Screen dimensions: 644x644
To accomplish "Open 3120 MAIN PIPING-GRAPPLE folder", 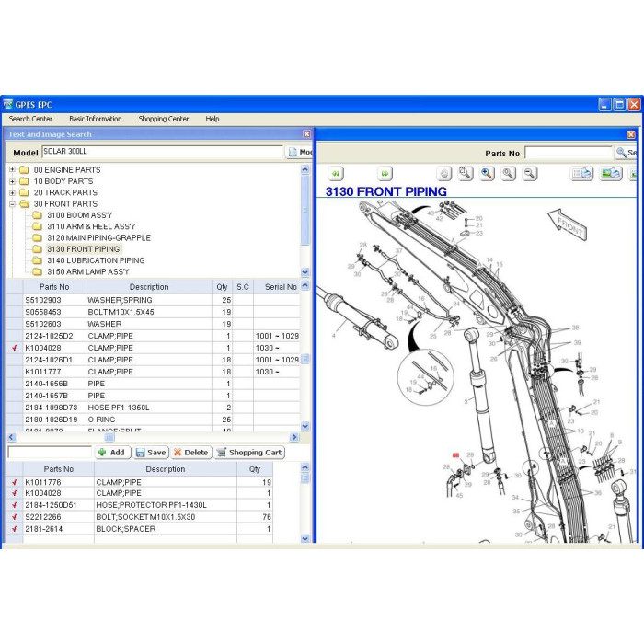I will tap(98, 237).
